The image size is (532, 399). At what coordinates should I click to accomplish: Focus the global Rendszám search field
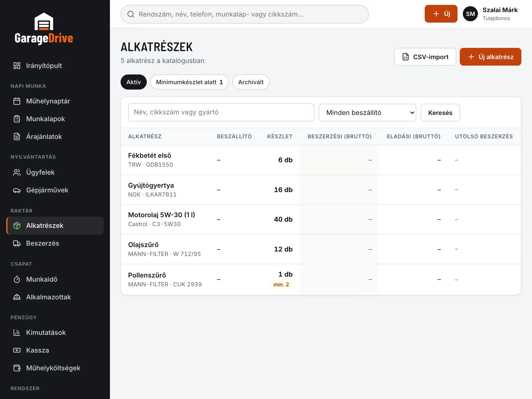(x=245, y=14)
